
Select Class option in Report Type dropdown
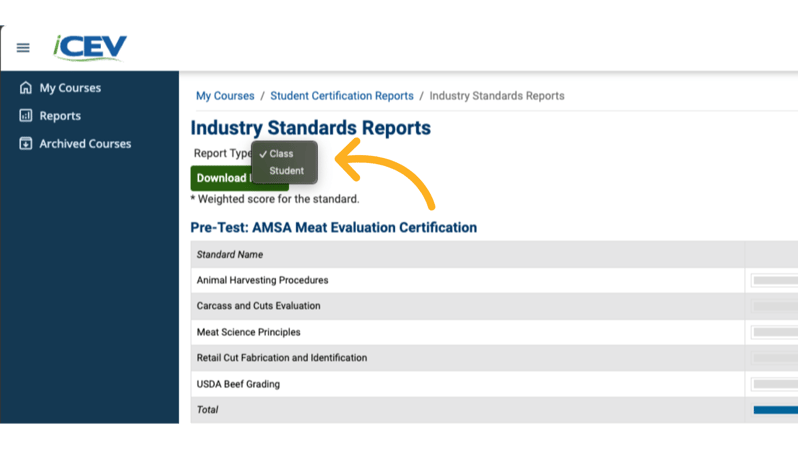[284, 154]
